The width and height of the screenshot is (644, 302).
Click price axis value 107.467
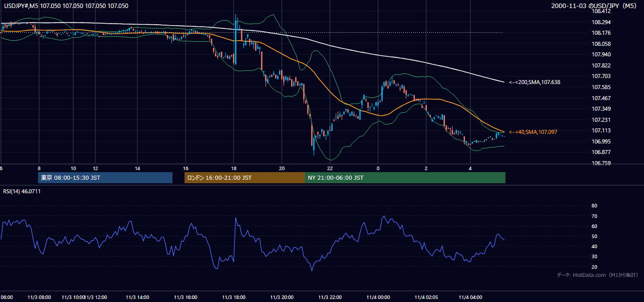coord(601,98)
